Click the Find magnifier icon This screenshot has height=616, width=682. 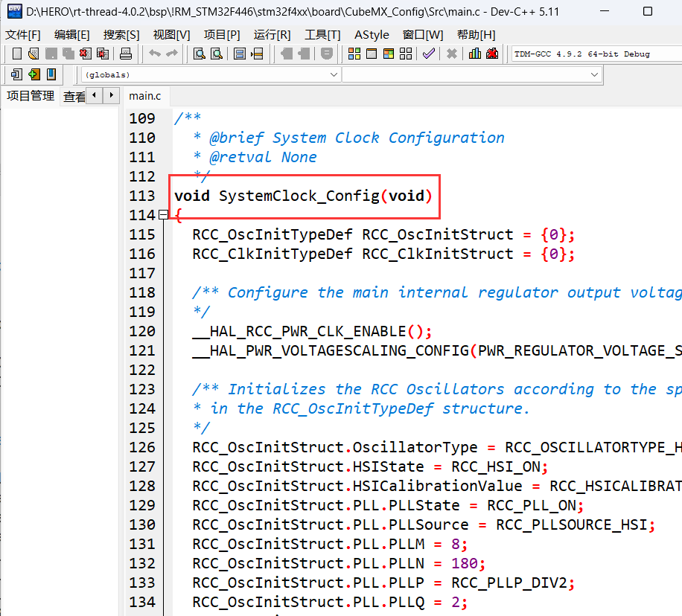coord(200,54)
